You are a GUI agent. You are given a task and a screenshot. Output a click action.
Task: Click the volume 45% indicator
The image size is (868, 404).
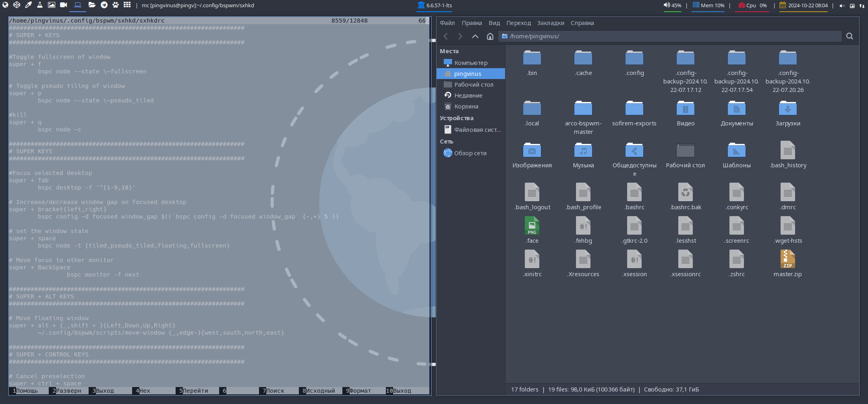pyautogui.click(x=672, y=6)
